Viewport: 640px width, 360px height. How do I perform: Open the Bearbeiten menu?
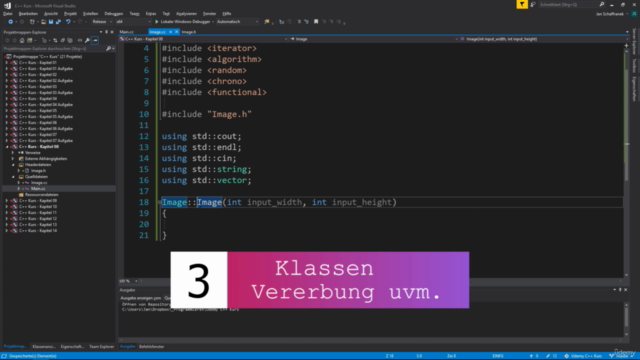pos(28,13)
